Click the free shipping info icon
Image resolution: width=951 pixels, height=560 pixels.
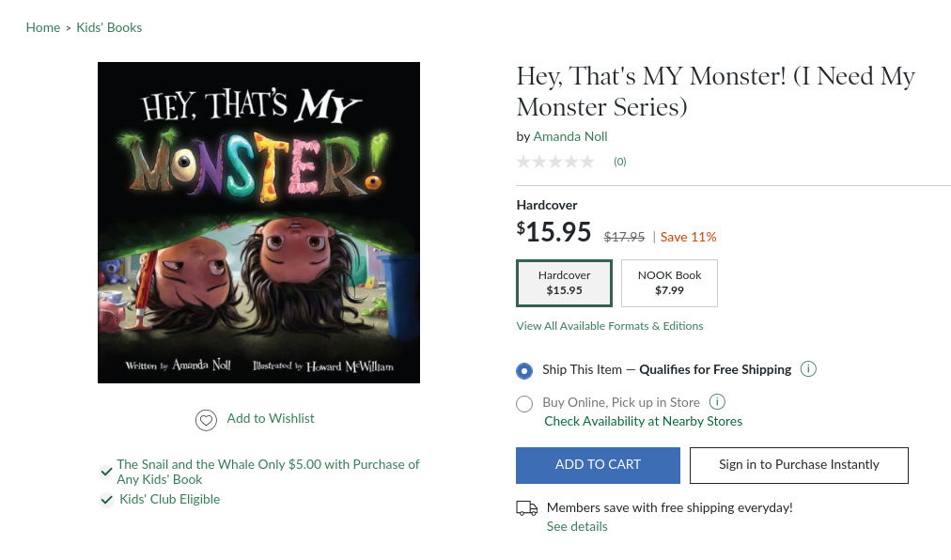[808, 369]
